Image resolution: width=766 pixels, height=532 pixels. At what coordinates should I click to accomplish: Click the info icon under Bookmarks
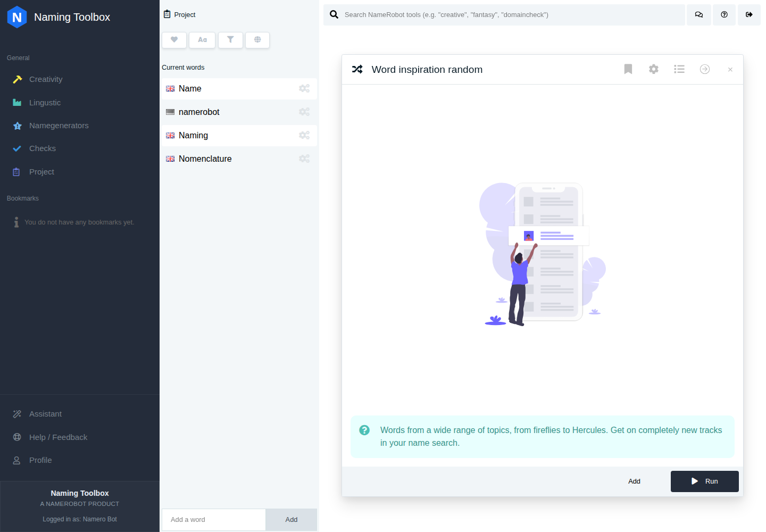(16, 222)
